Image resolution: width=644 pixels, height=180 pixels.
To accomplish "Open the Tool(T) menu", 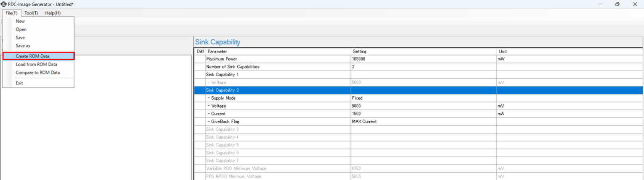I will [x=31, y=13].
